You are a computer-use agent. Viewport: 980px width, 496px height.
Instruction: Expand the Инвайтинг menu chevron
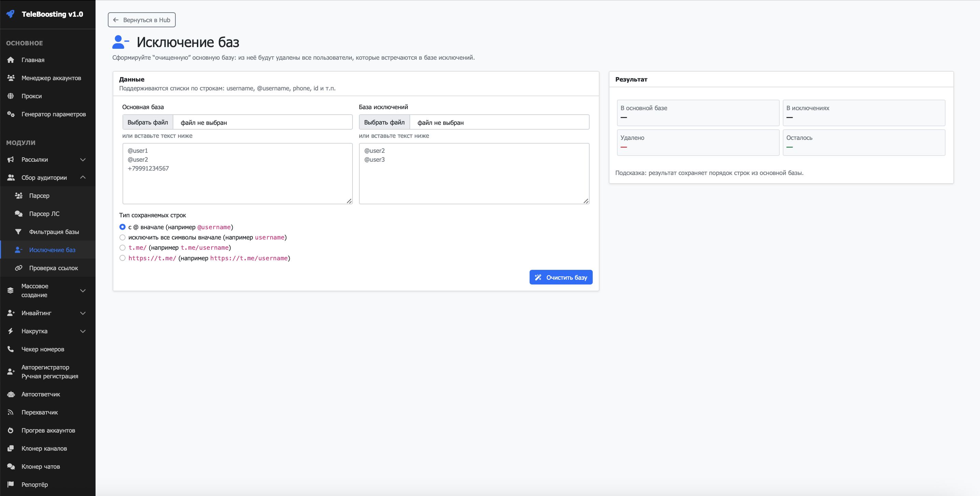pyautogui.click(x=83, y=313)
